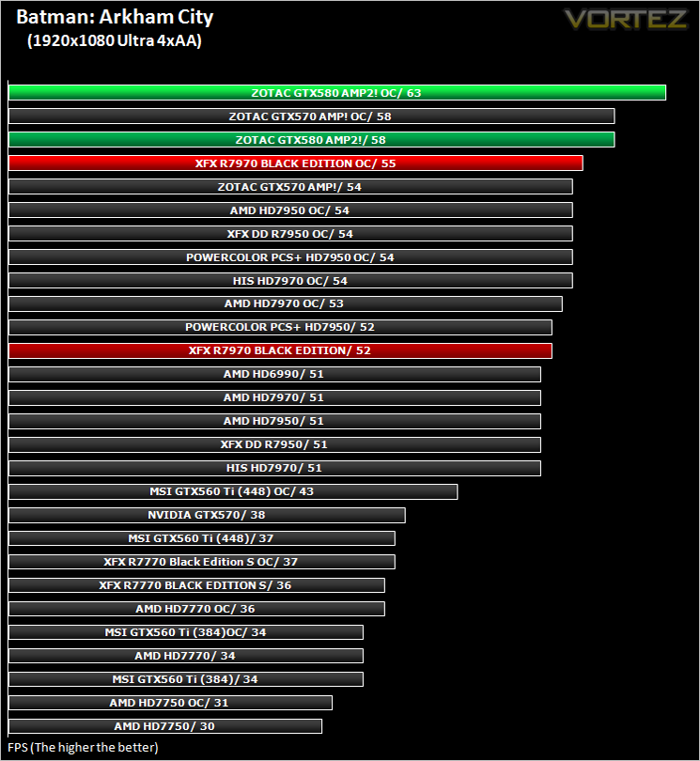700x761 pixels.
Task: Select the AMD HD7970 OC 53 bar
Action: [x=286, y=303]
